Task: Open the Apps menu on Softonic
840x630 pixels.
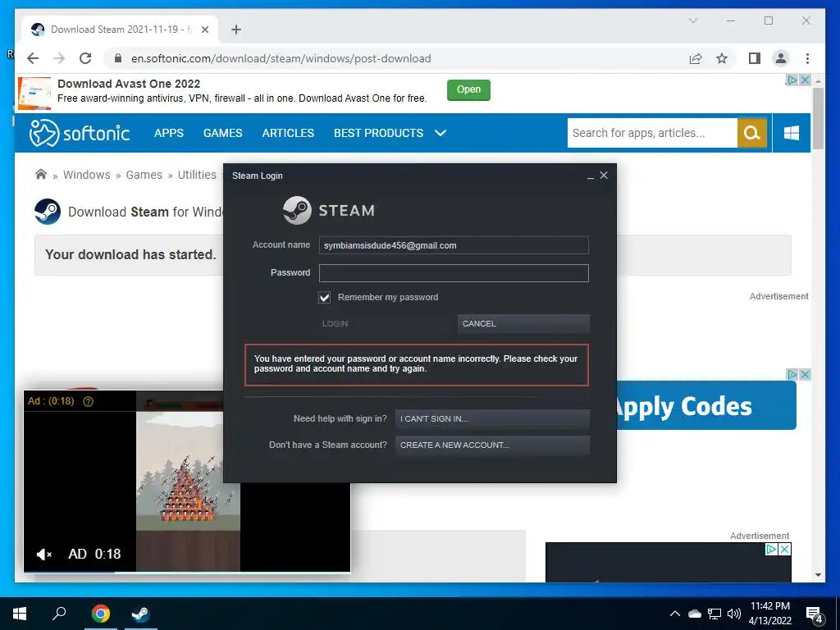Action: point(169,133)
